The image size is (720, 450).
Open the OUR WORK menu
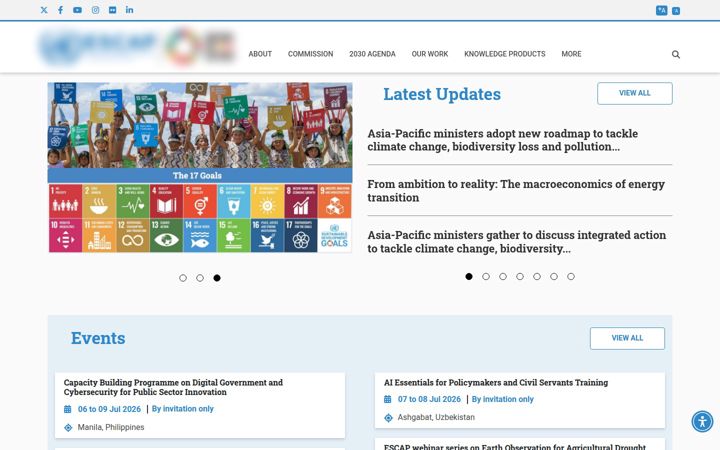(x=430, y=54)
